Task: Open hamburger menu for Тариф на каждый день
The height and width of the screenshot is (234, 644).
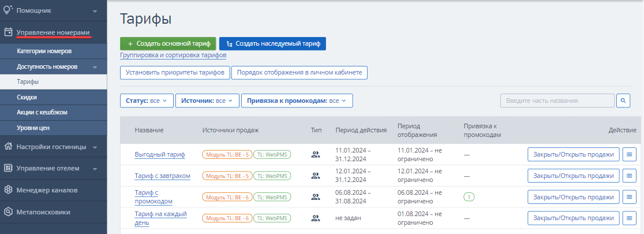Action: coord(629,218)
